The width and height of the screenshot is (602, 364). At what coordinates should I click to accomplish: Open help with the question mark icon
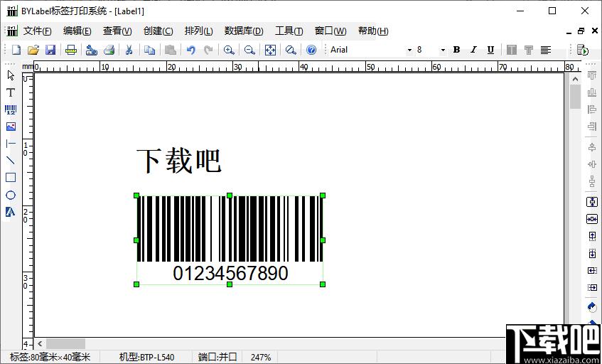(x=311, y=50)
